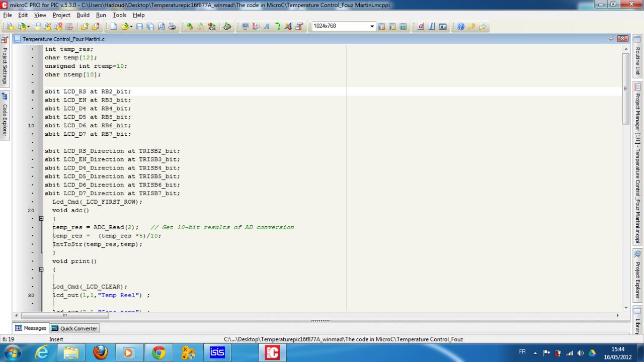Collapse the adc() function code block
The height and width of the screenshot is (362, 644).
pos(41,219)
